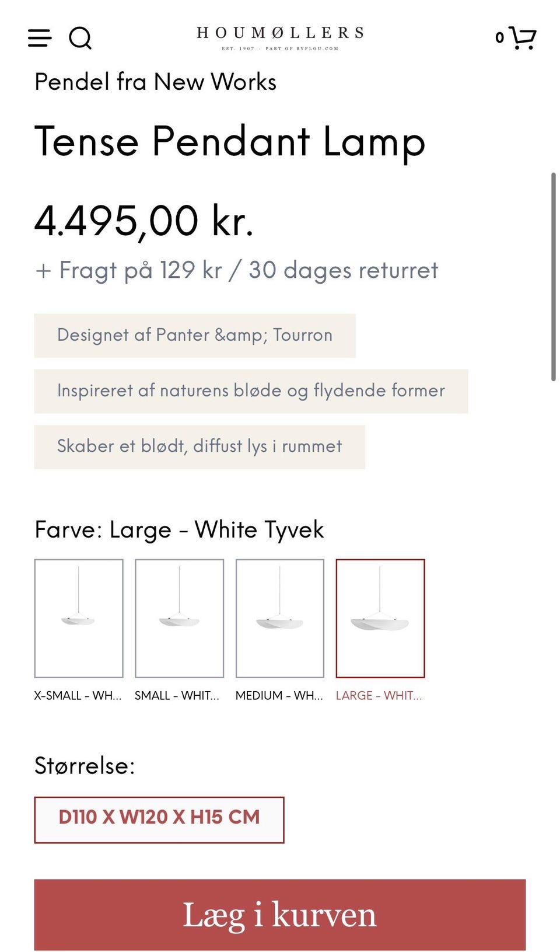Click the Tense Pendant Lamp title

click(x=230, y=142)
